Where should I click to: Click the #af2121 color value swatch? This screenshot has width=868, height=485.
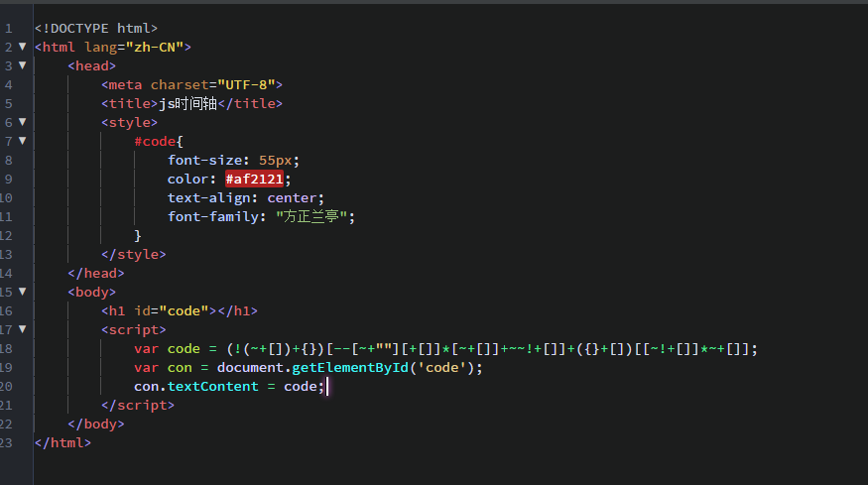tap(254, 179)
